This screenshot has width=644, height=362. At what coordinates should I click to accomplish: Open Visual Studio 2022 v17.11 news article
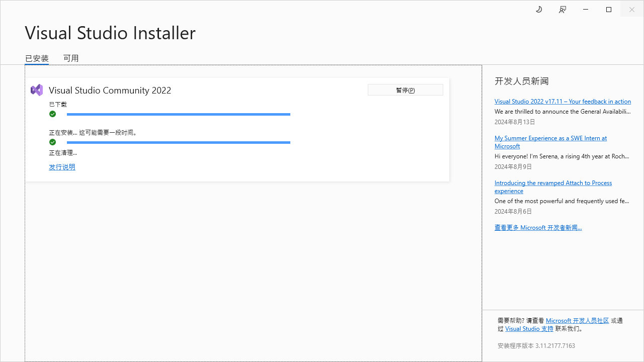(562, 102)
